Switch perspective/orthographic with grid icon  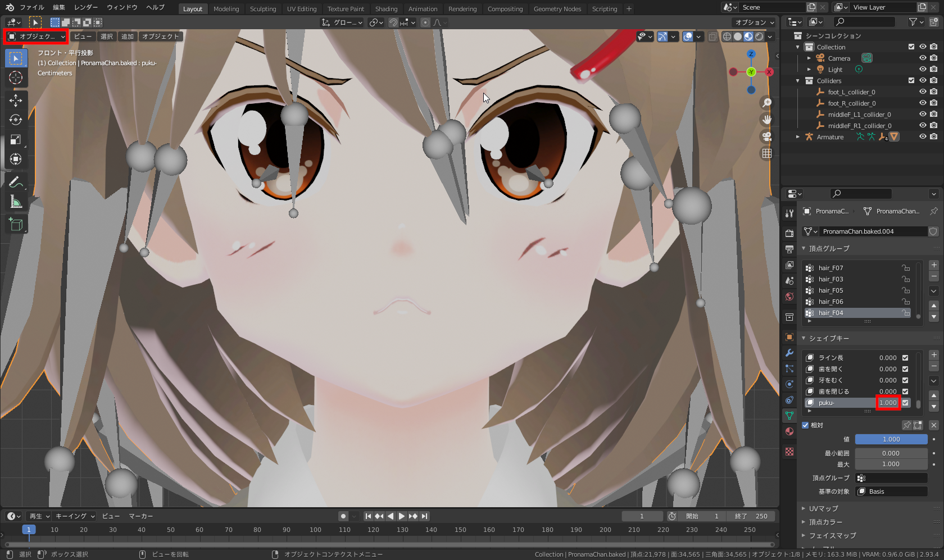767,153
